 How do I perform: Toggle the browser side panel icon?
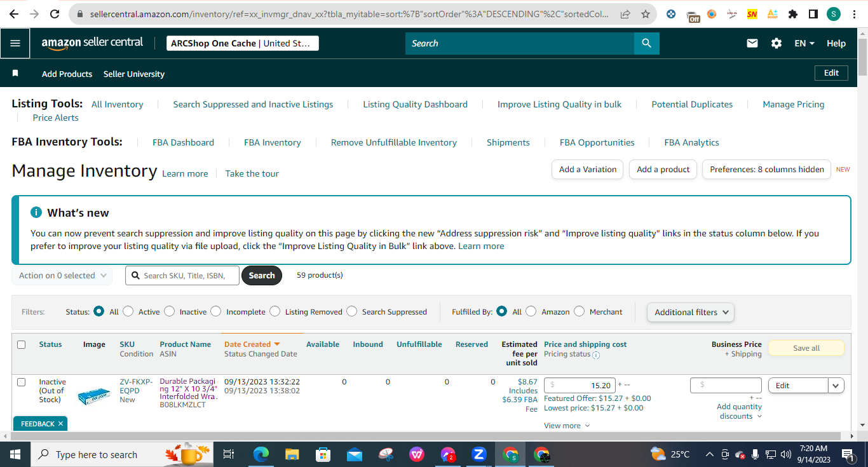tap(813, 14)
